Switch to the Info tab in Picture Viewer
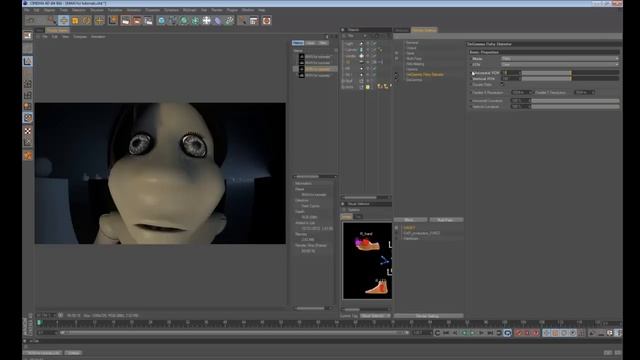640x360 pixels. (310, 43)
